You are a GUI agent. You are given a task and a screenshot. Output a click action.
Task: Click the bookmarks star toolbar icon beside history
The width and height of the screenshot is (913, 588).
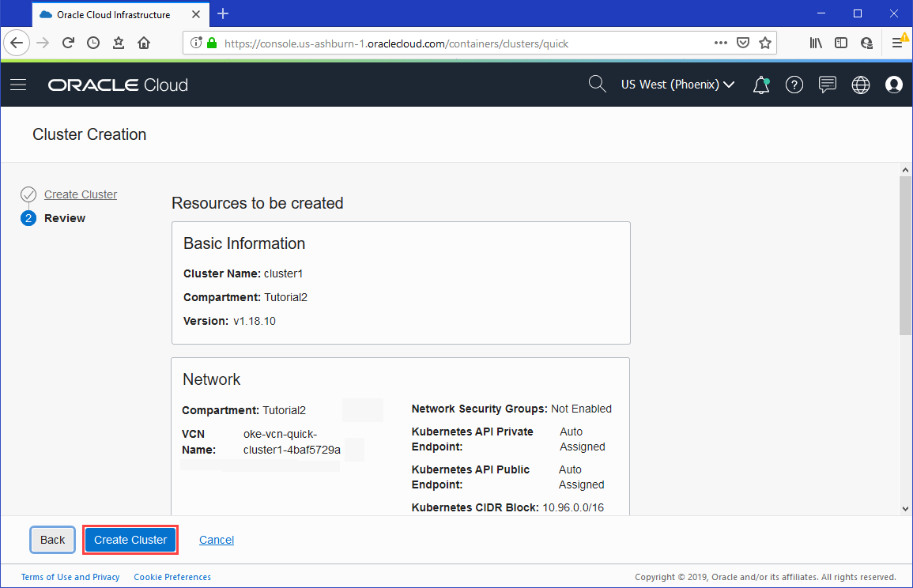(119, 43)
